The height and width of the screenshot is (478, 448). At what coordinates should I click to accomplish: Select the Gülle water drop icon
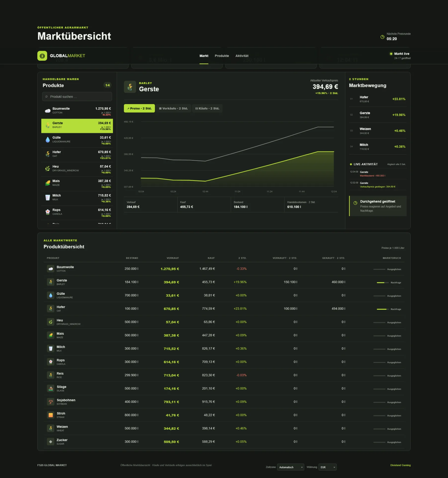[48, 140]
